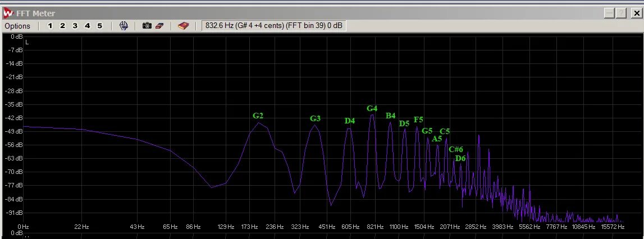Click the G4 peak label
This screenshot has height=239, width=644.
click(372, 108)
